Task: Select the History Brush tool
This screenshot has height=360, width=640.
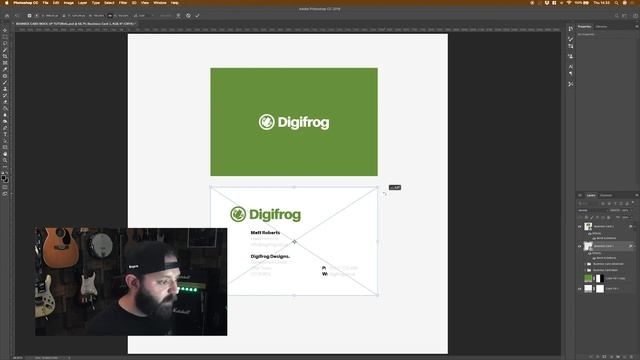Action: [x=5, y=96]
